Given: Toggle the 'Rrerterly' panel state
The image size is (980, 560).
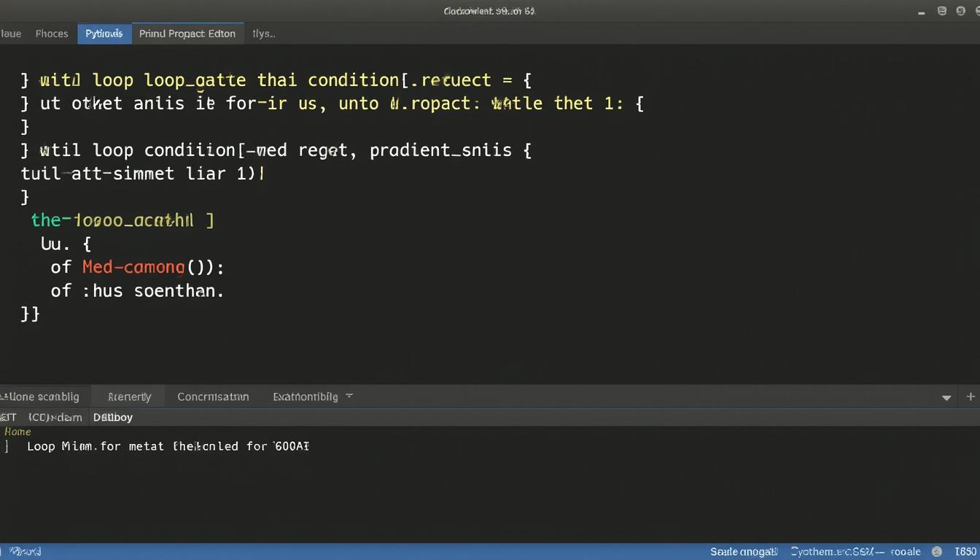Looking at the screenshot, I should pyautogui.click(x=129, y=397).
